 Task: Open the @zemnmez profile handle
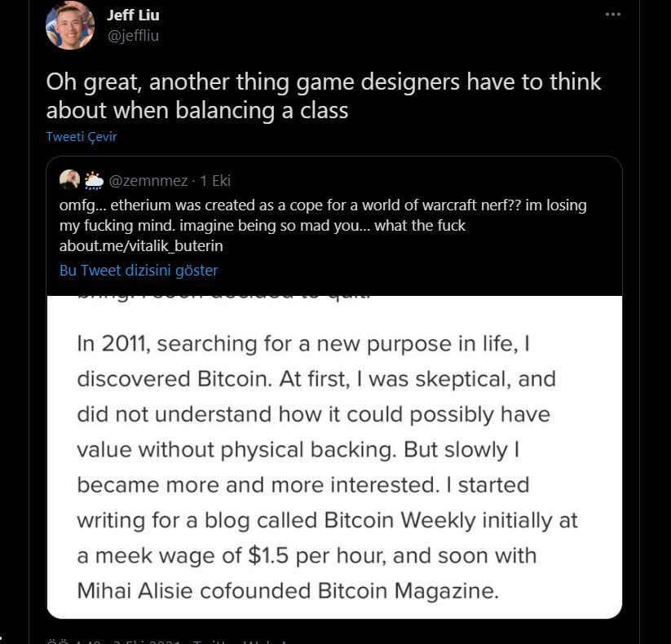pos(148,181)
